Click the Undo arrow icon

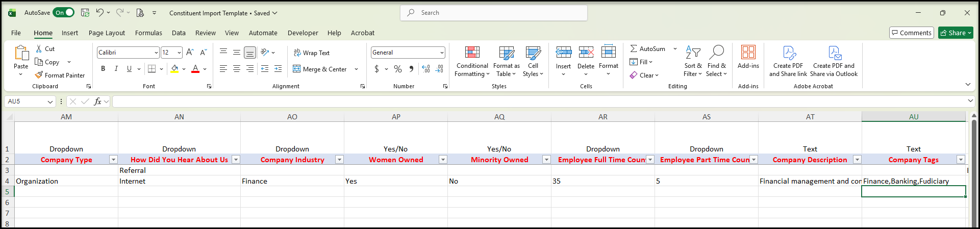click(100, 13)
